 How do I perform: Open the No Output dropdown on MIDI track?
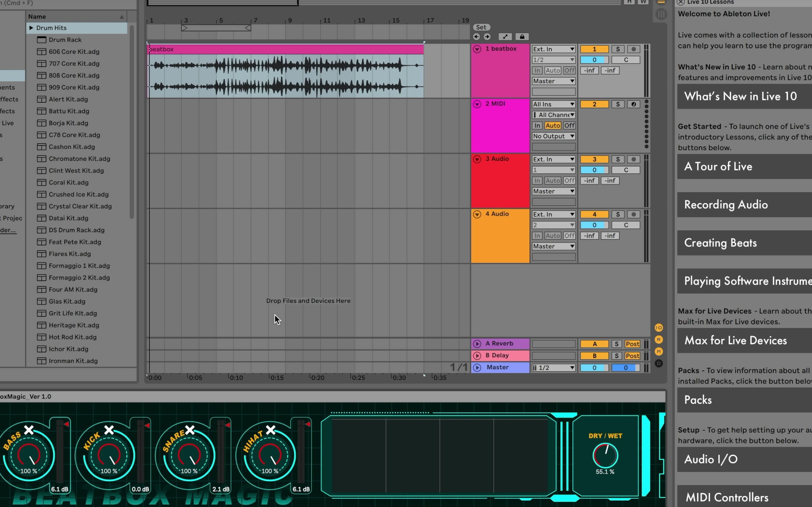[x=553, y=136]
